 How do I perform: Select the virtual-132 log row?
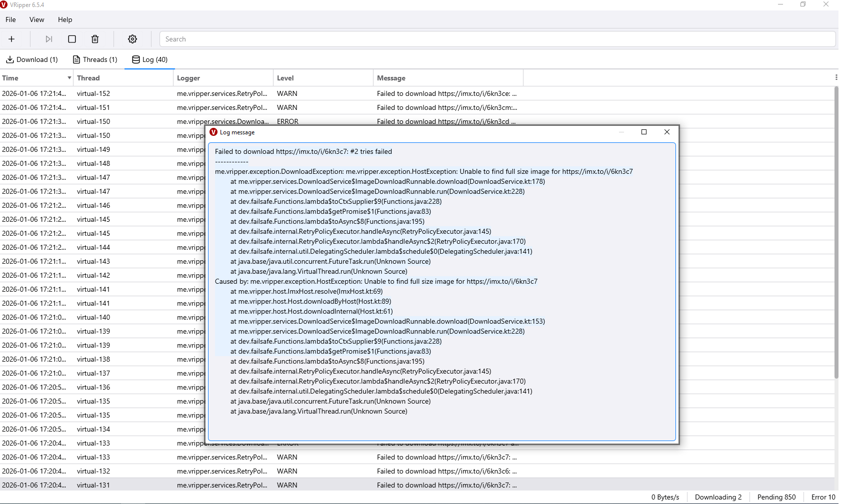click(x=417, y=471)
